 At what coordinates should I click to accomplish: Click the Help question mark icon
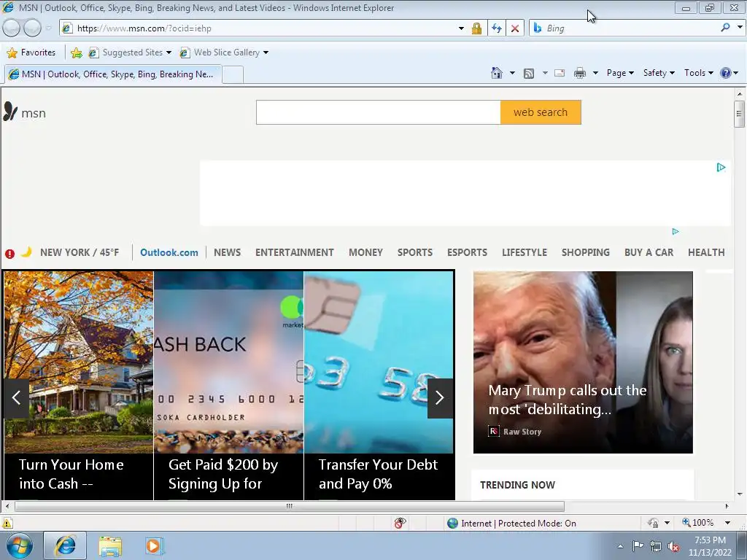click(726, 73)
